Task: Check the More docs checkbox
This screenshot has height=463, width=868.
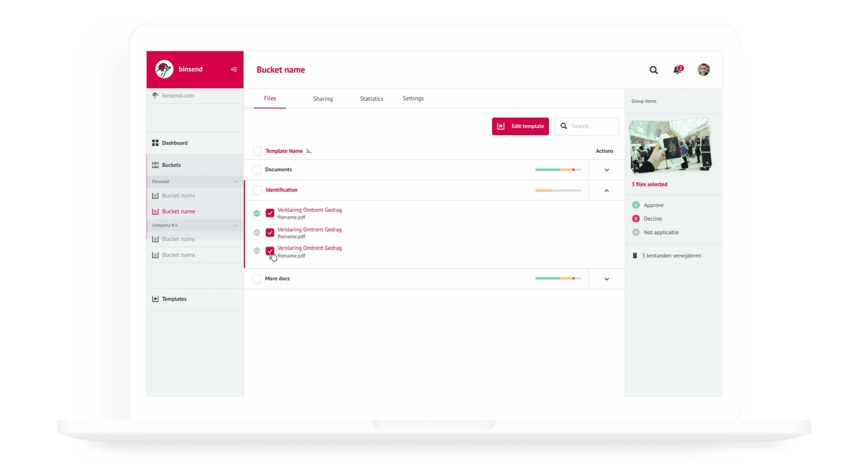Action: coord(257,279)
